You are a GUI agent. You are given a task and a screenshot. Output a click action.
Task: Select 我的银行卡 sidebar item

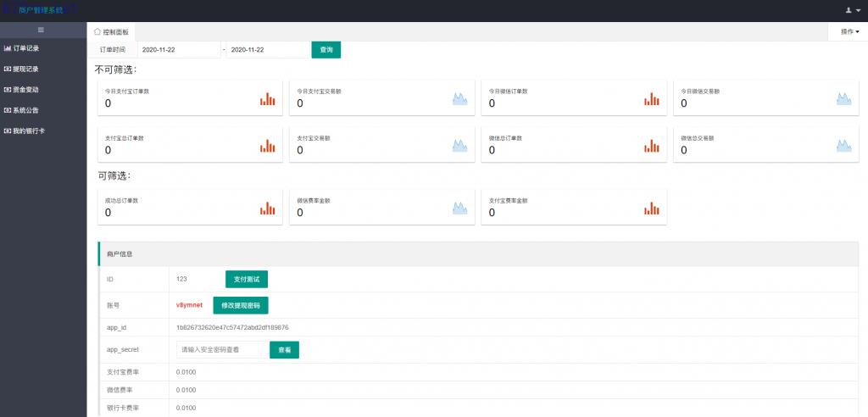28,131
